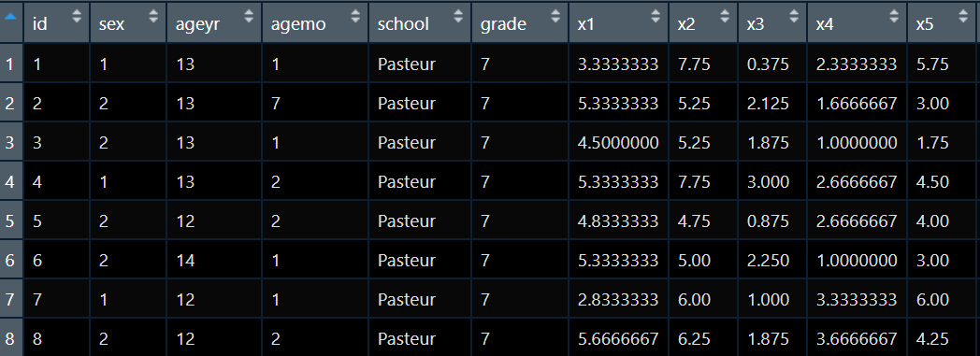980x356 pixels.
Task: Sort the table by the id column arrows
Action: point(77,16)
